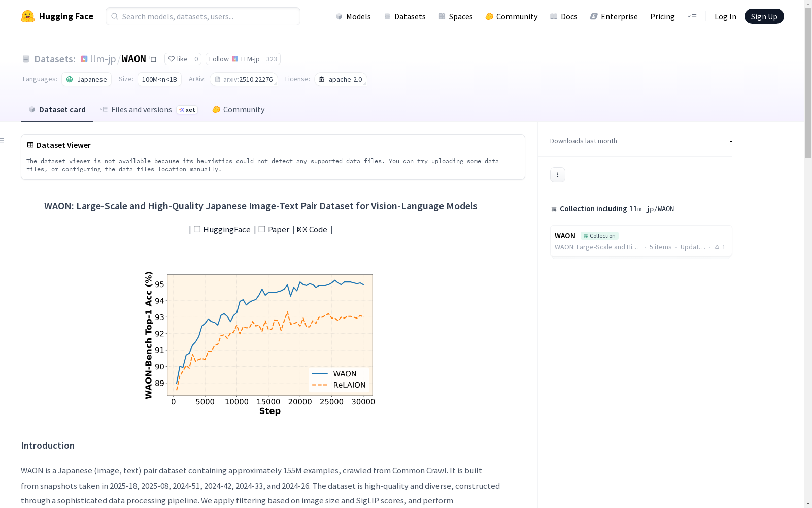Click the Dataset Viewer table icon
Image resolution: width=812 pixels, height=508 pixels.
click(x=30, y=145)
